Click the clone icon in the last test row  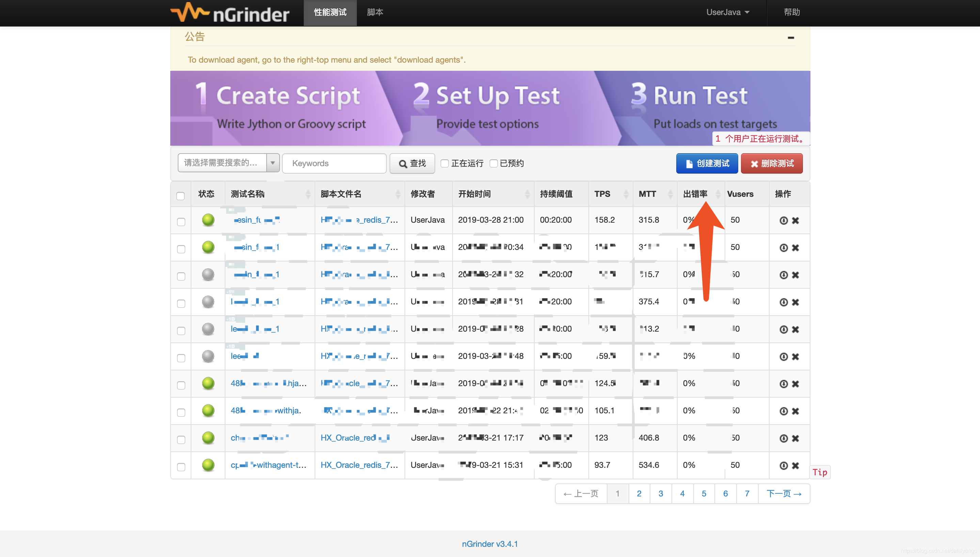tap(784, 465)
